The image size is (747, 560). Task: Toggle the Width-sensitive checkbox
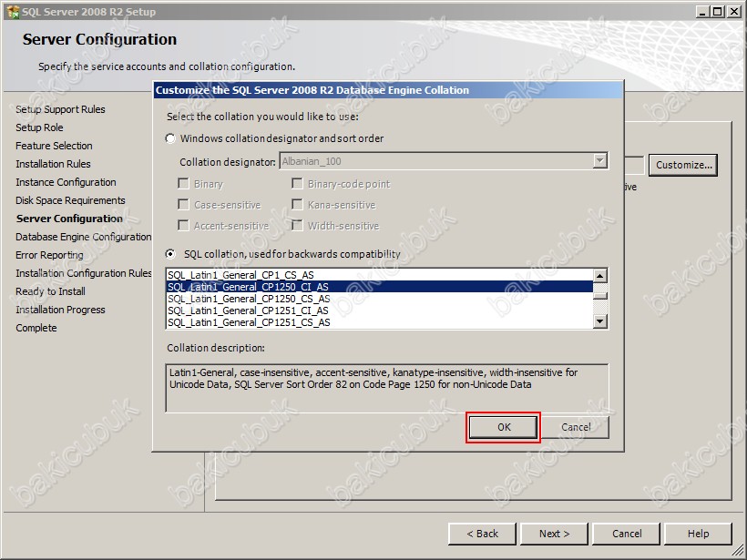[297, 225]
